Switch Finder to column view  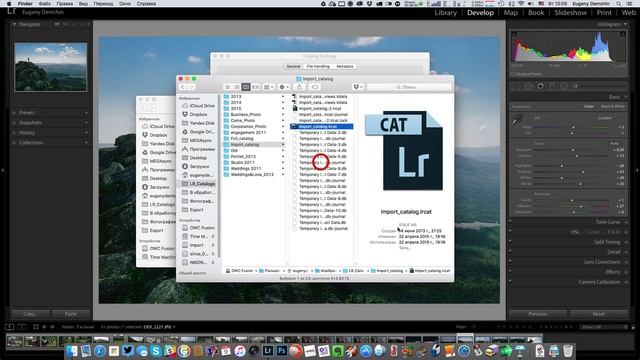(246, 87)
